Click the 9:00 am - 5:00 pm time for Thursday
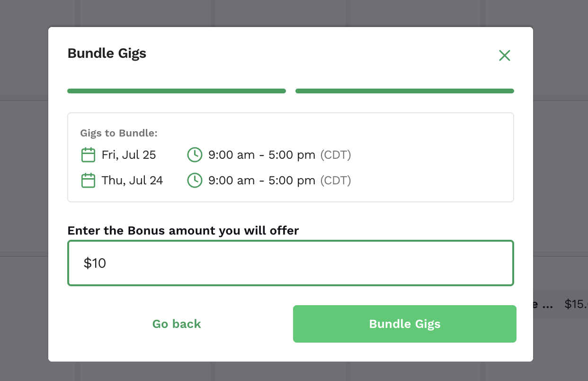588x381 pixels. tap(262, 181)
